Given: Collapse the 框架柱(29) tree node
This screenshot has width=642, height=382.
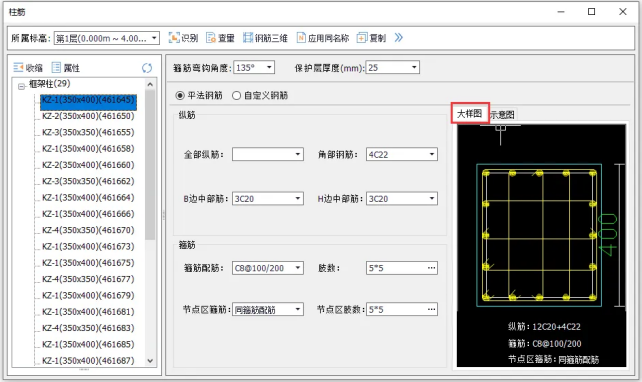Looking at the screenshot, I should coord(21,86).
